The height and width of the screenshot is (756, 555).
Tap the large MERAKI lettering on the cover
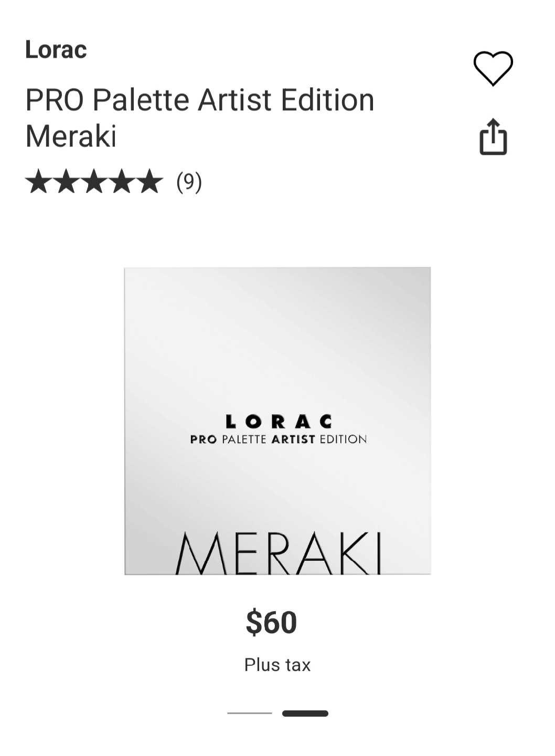279,553
